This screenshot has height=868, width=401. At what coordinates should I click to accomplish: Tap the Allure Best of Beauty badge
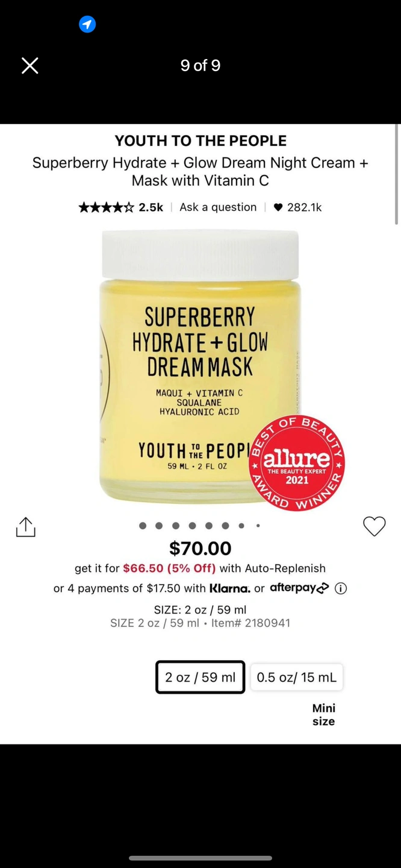[x=297, y=463]
